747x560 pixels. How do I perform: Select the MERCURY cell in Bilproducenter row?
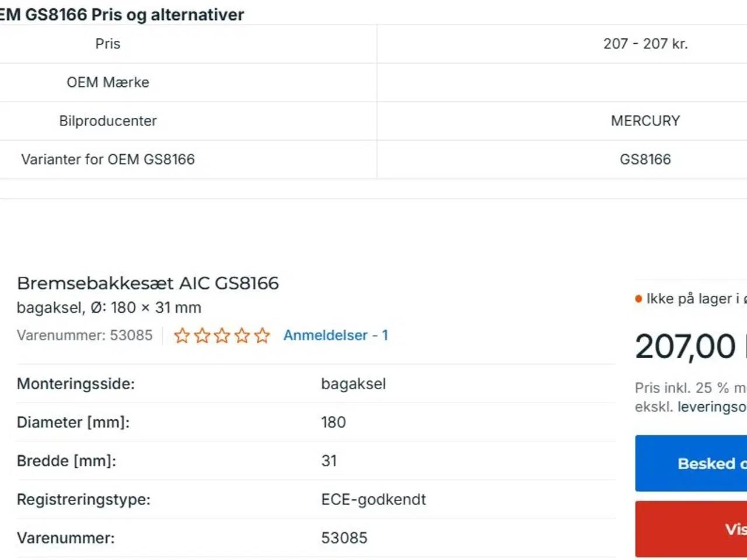(x=645, y=121)
